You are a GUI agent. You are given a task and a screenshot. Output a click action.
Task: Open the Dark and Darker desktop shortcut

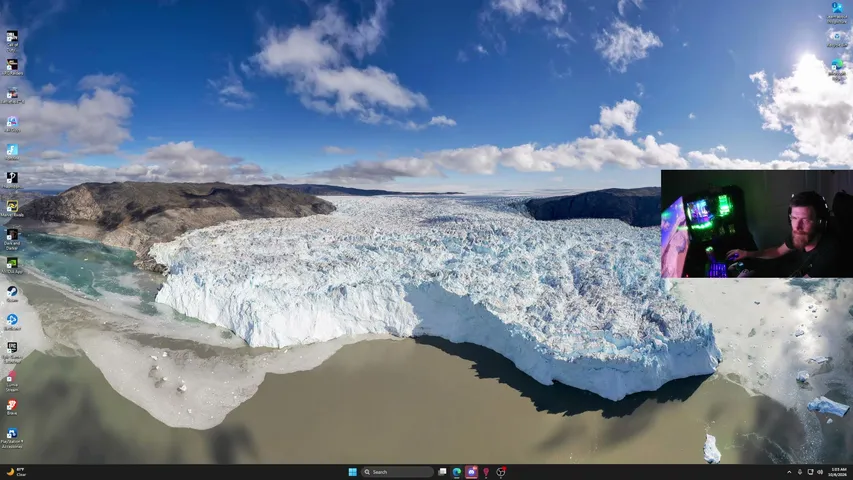pos(12,239)
